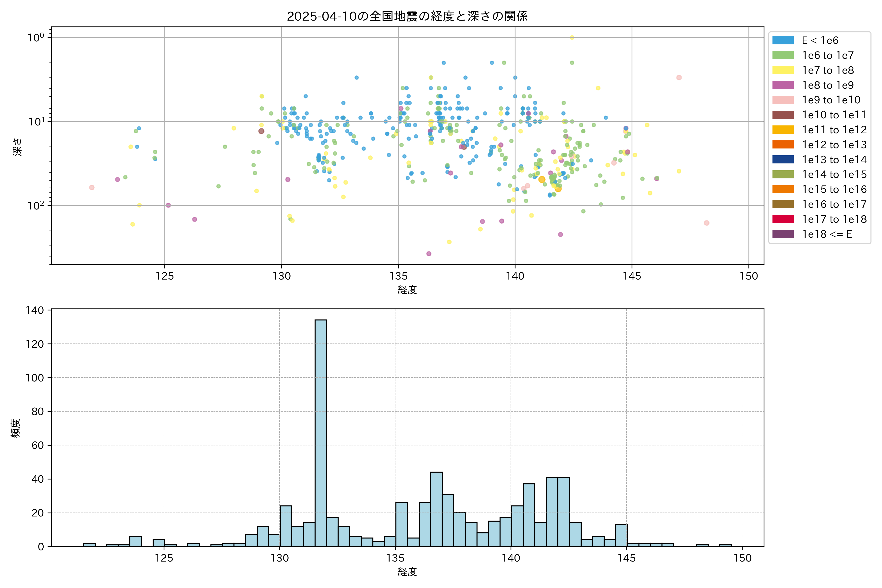
Task: Click the 経度 label under the scatter plot
Action: click(x=407, y=290)
